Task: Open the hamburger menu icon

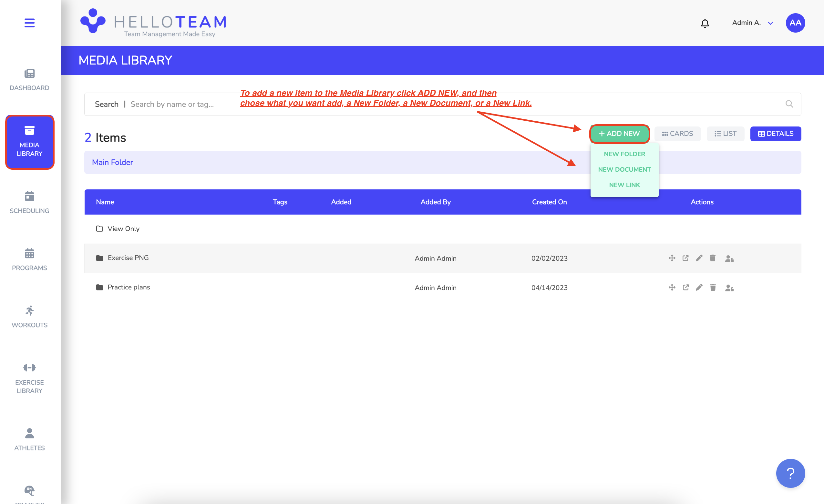Action: pyautogui.click(x=29, y=23)
